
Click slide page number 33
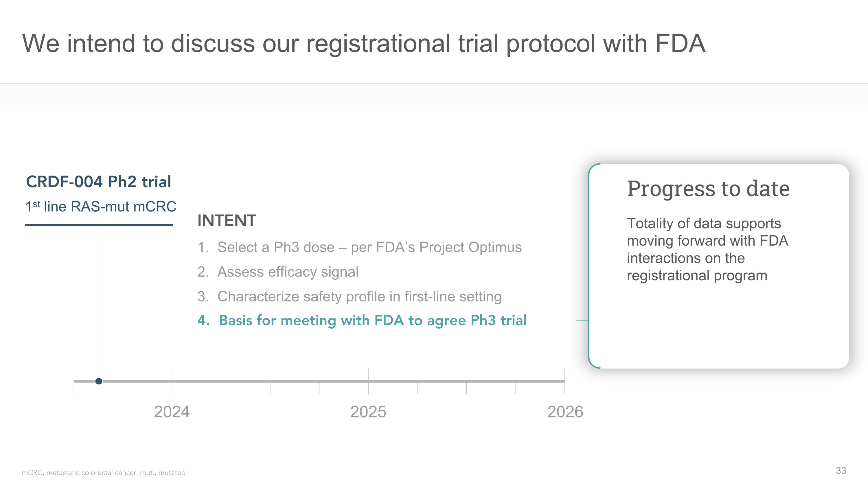(x=841, y=470)
